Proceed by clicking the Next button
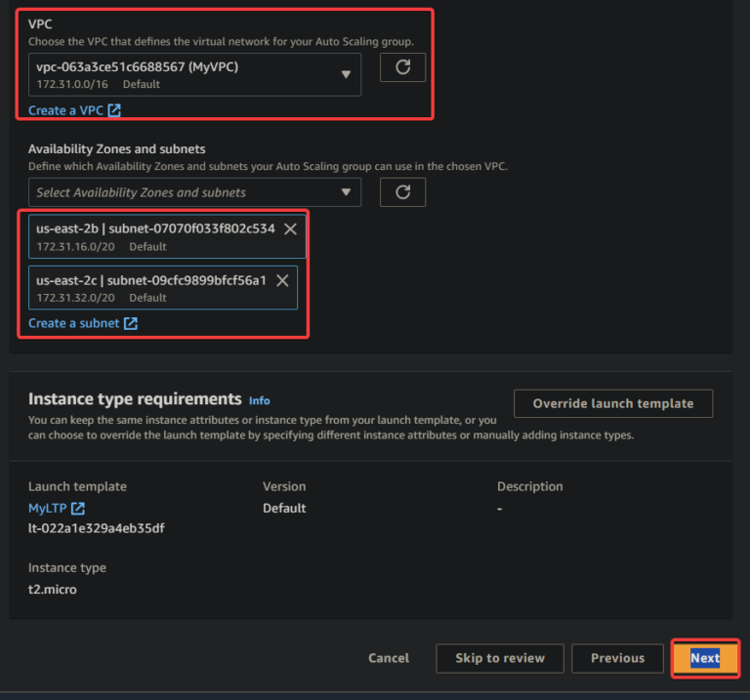The height and width of the screenshot is (700, 750). (705, 658)
